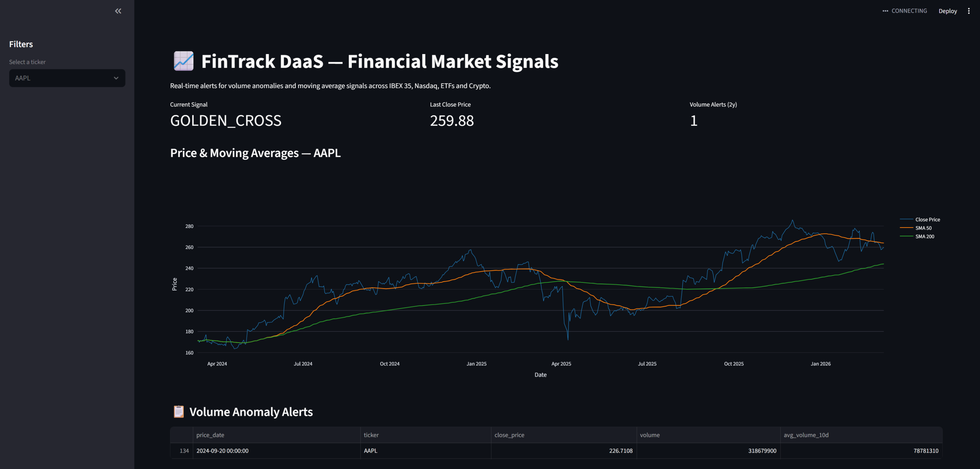Click the chart emoji icon beside the title
Viewport: 980px width, 469px height.
(x=183, y=61)
